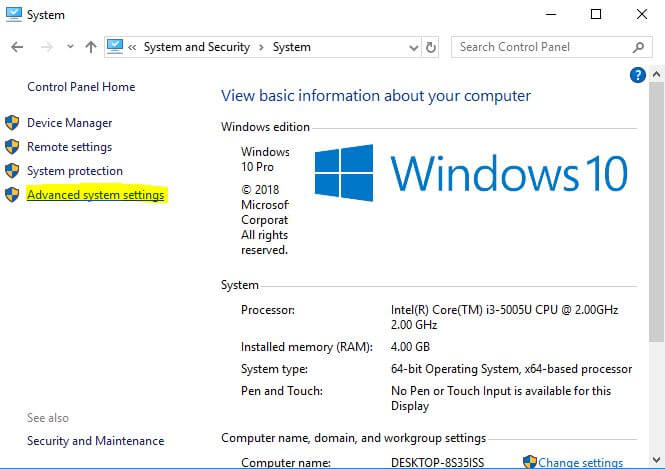665x469 pixels.
Task: Click the computer icon in address bar
Action: [x=115, y=47]
